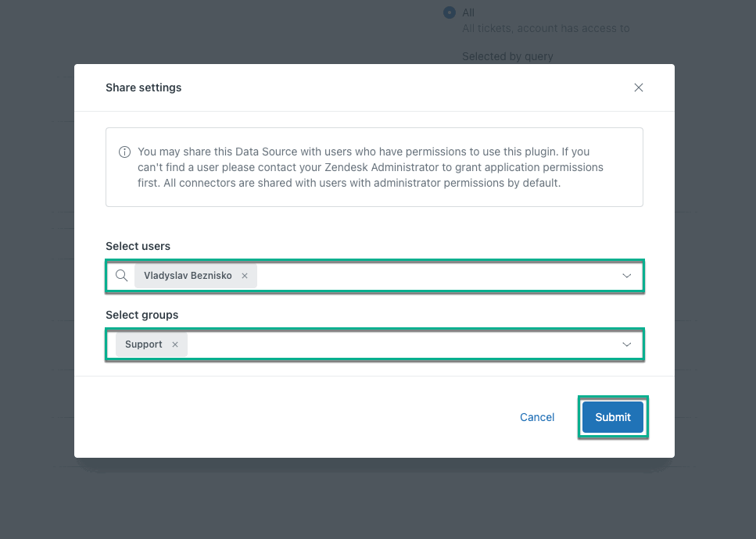The image size is (756, 539).
Task: Click the All tickets, account has access to description
Action: [546, 28]
